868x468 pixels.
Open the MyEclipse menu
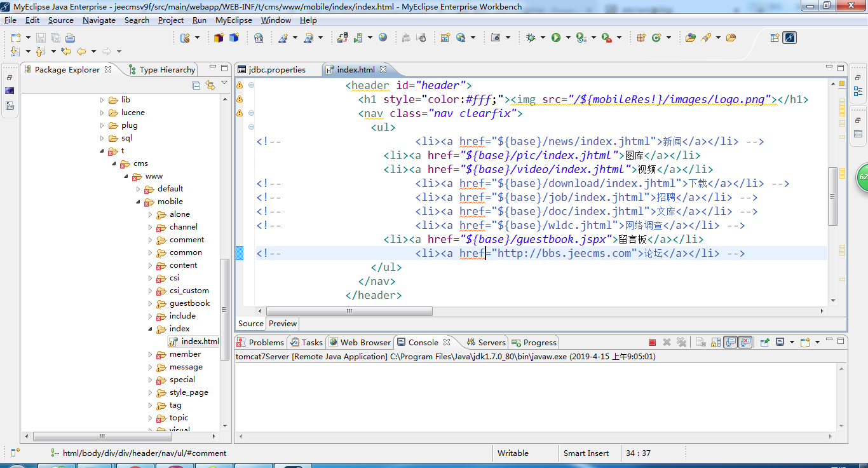(233, 20)
